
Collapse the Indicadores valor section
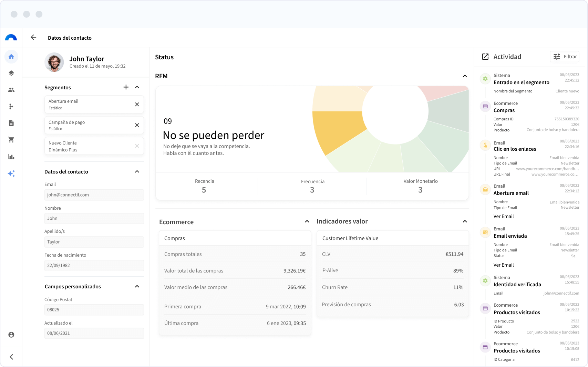(x=465, y=221)
